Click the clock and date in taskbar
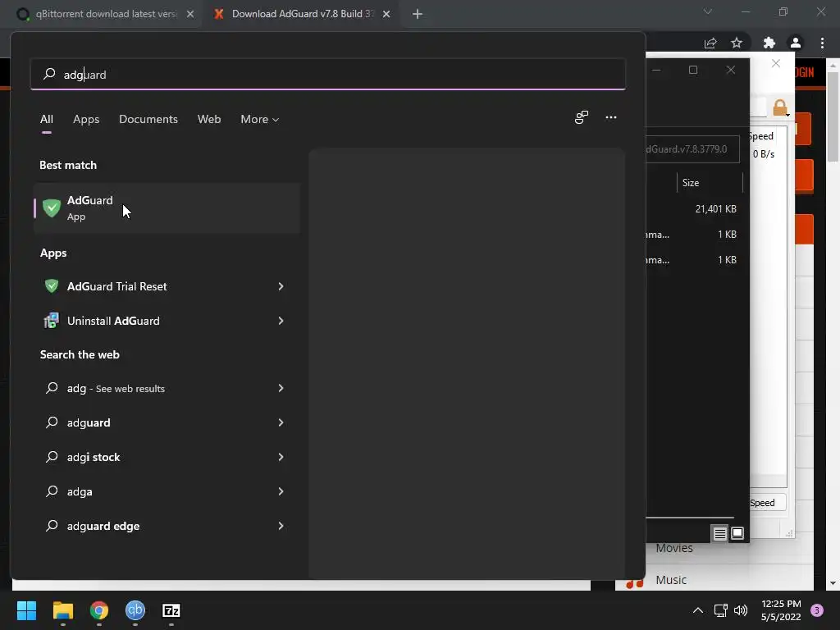The width and height of the screenshot is (840, 630). [x=781, y=610]
